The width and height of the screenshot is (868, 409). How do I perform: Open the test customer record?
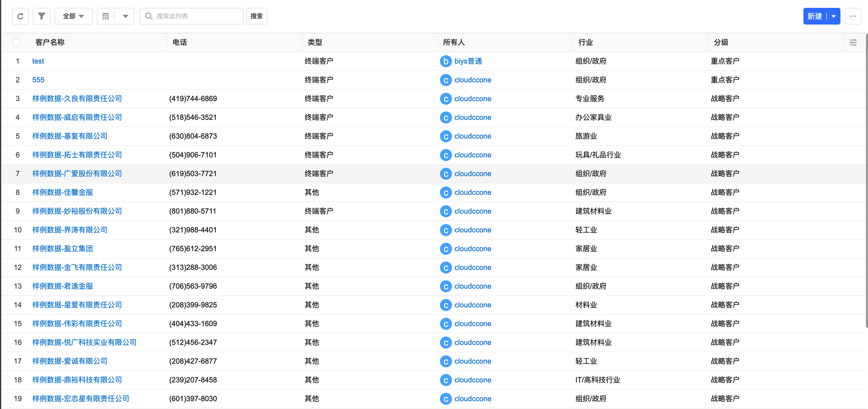point(38,61)
